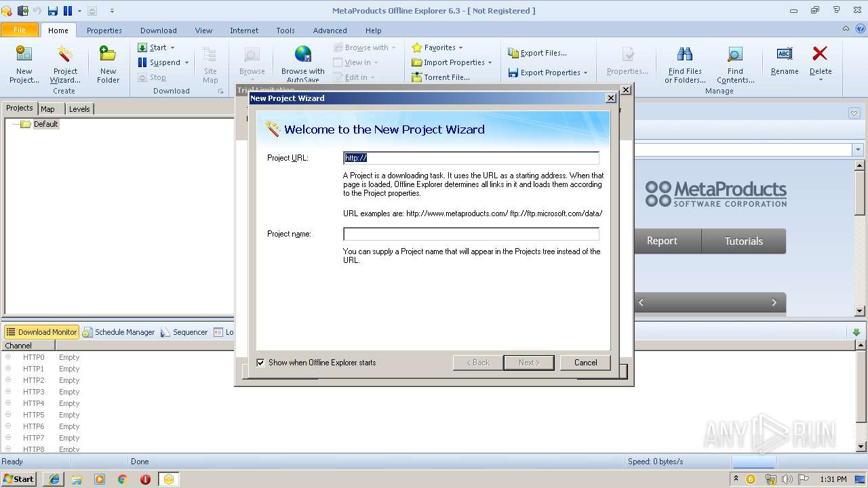Click the Save icon in quick access toolbar

(52, 10)
